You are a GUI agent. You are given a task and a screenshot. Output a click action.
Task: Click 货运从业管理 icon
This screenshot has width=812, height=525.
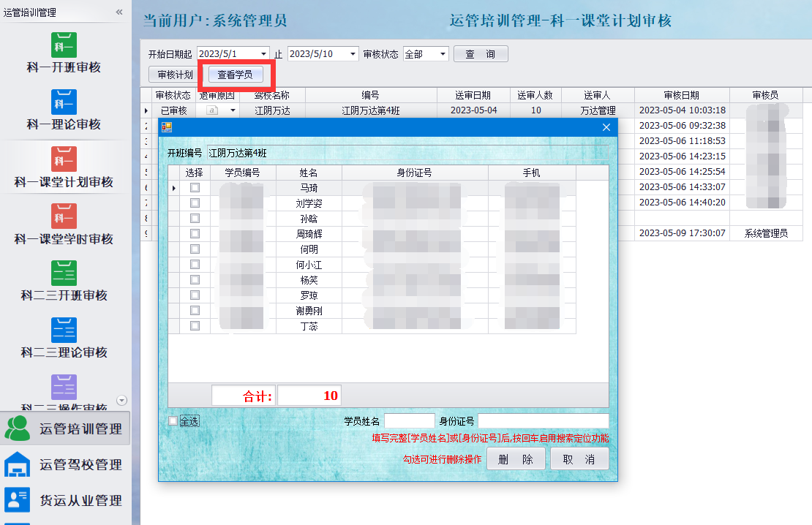(x=18, y=500)
